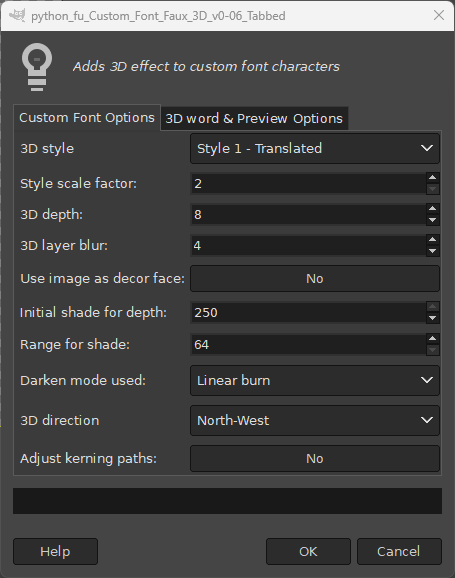Increase Initial shade for depth value
The height and width of the screenshot is (578, 455).
[x=433, y=307]
